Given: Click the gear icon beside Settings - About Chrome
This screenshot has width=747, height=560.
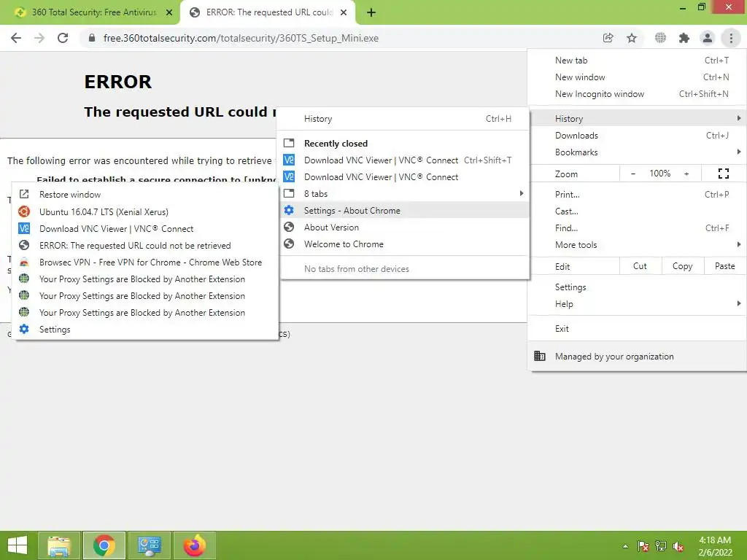Looking at the screenshot, I should [x=289, y=210].
